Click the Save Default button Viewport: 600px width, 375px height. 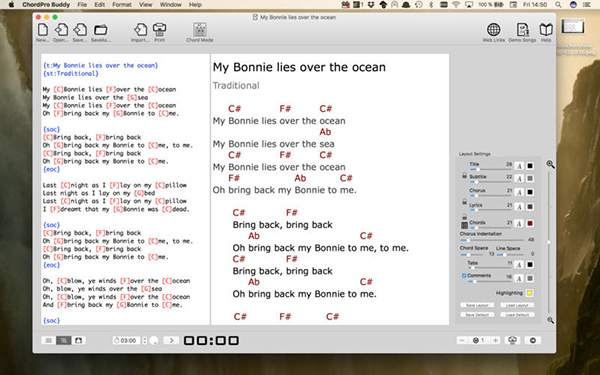pos(477,315)
